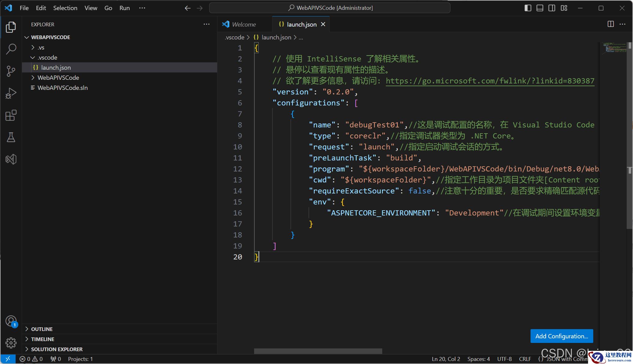Toggle the primary side bar layout button

pyautogui.click(x=528, y=8)
